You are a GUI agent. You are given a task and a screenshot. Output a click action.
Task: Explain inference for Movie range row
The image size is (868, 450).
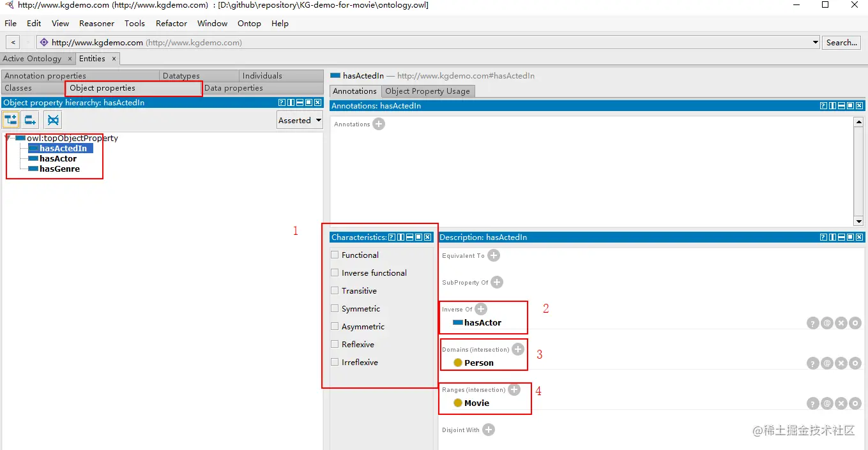click(812, 403)
